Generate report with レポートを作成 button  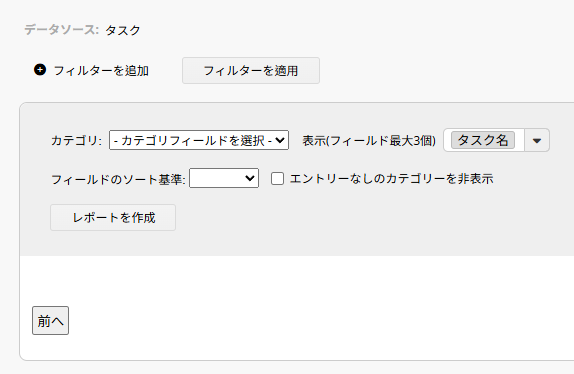pos(113,217)
